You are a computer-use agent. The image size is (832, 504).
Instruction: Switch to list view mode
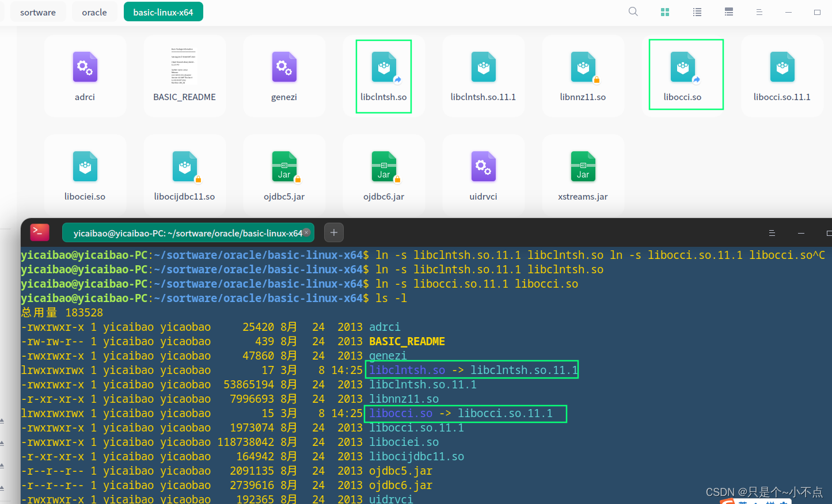point(697,12)
